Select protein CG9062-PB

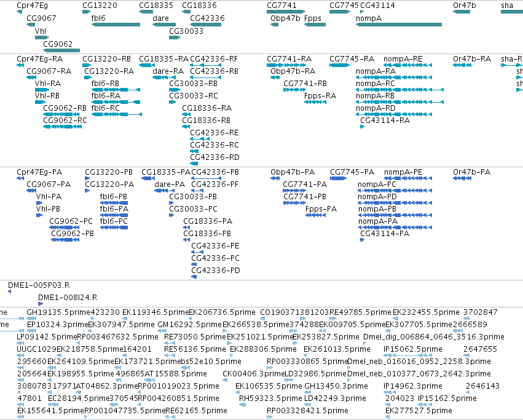73,234
